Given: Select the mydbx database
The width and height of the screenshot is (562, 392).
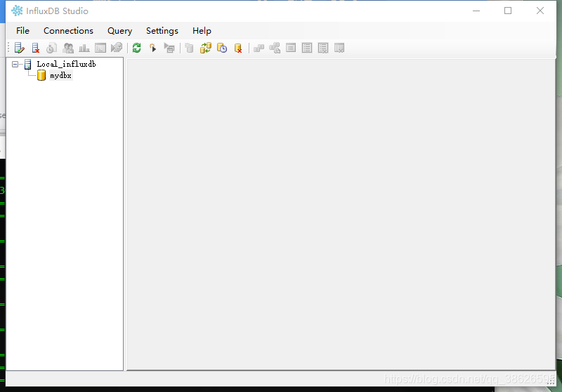Looking at the screenshot, I should (60, 76).
